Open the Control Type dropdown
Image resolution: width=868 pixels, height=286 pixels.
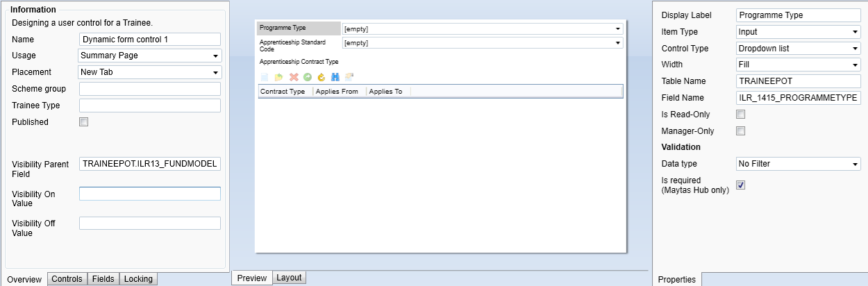click(x=799, y=49)
